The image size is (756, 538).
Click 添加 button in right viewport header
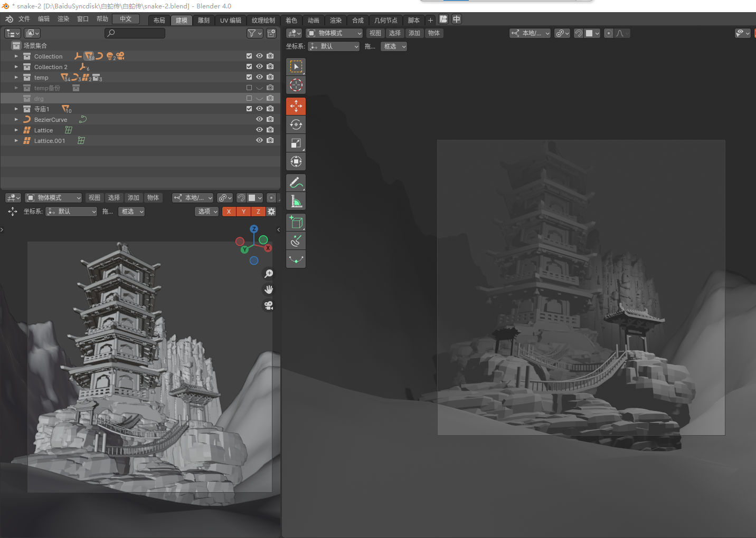point(414,33)
